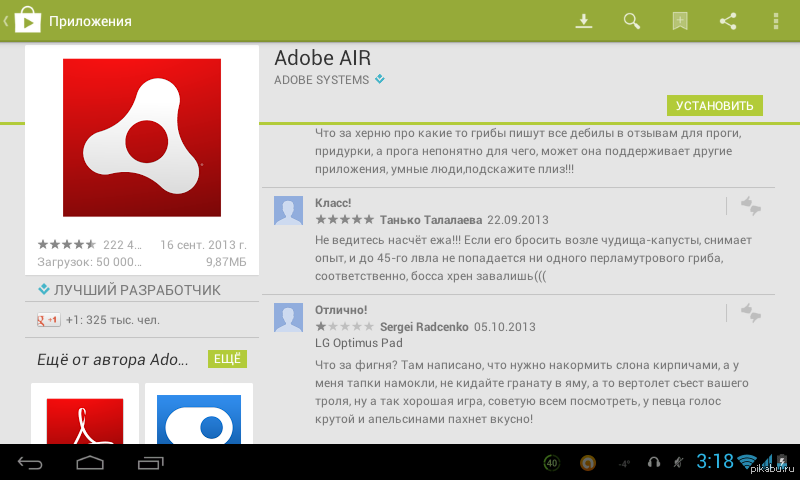Tap the LG Optimus Pad device label
This screenshot has width=800, height=480.
(x=359, y=343)
